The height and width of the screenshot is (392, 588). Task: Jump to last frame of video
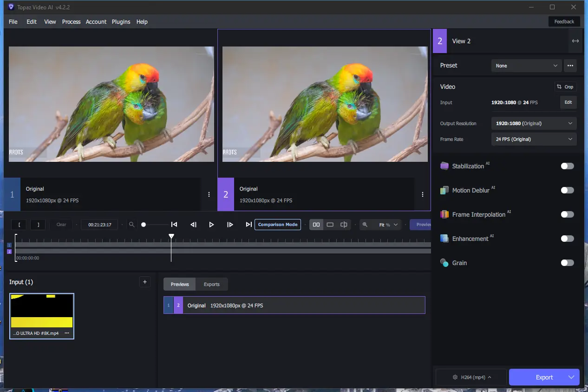(248, 225)
